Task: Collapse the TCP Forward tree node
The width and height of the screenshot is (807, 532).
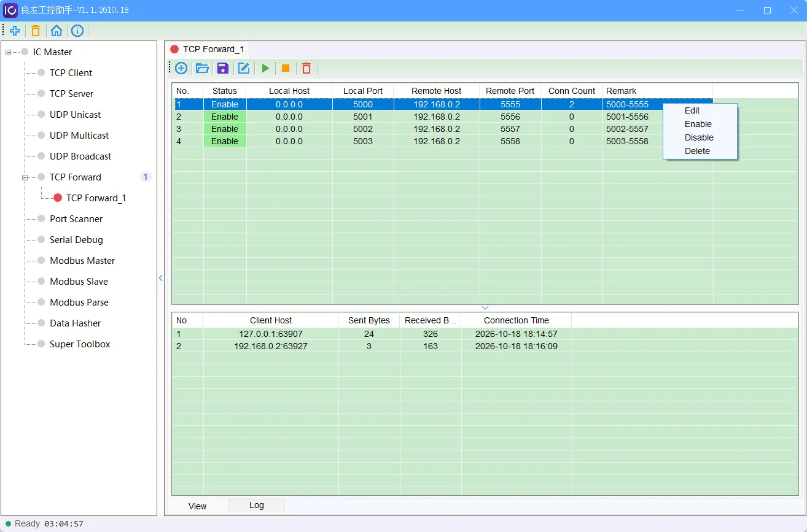Action: 25,177
